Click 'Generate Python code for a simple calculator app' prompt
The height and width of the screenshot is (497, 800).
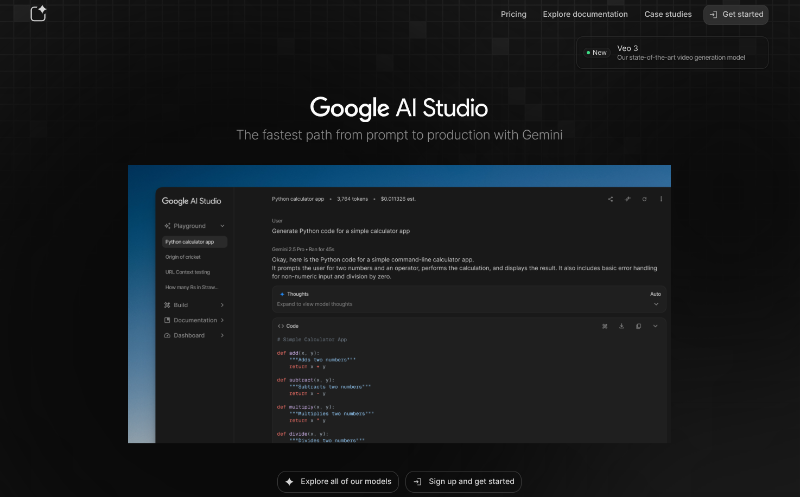click(341, 231)
